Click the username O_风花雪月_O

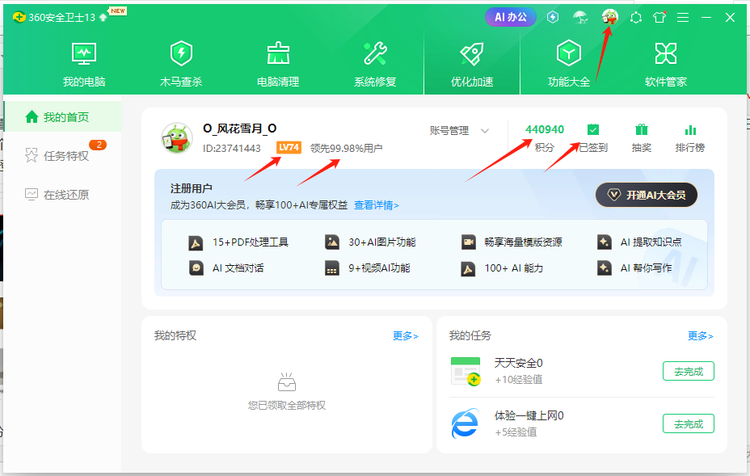click(x=240, y=128)
